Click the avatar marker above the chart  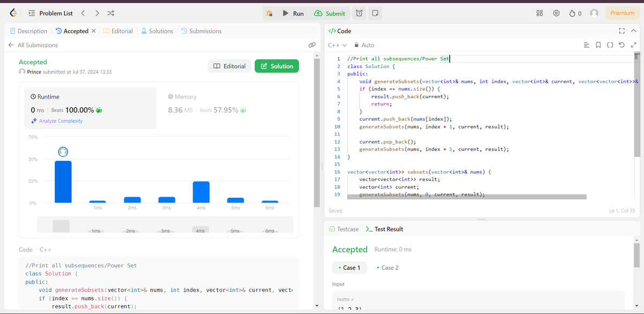(63, 152)
